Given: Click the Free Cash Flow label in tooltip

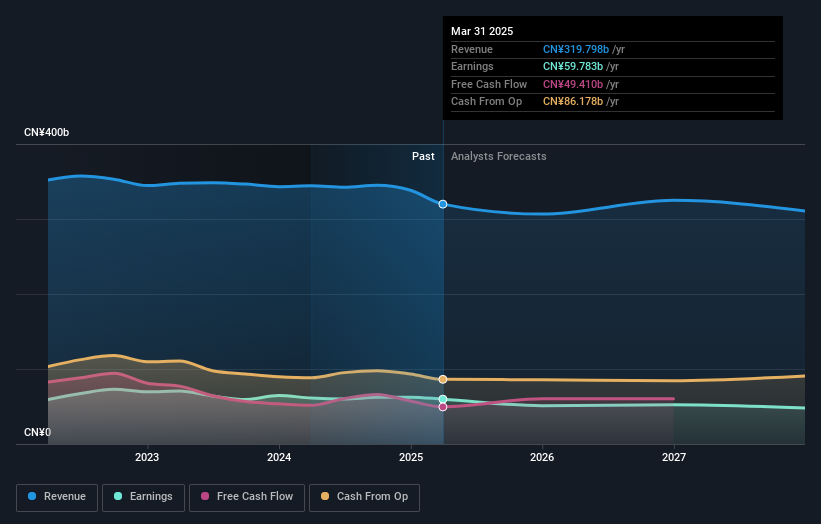Looking at the screenshot, I should [489, 84].
